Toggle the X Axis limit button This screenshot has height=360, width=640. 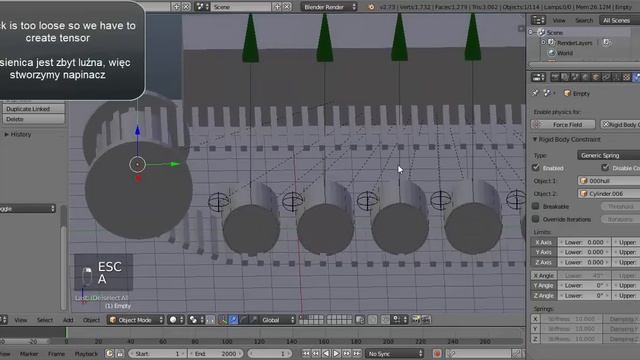pos(543,242)
